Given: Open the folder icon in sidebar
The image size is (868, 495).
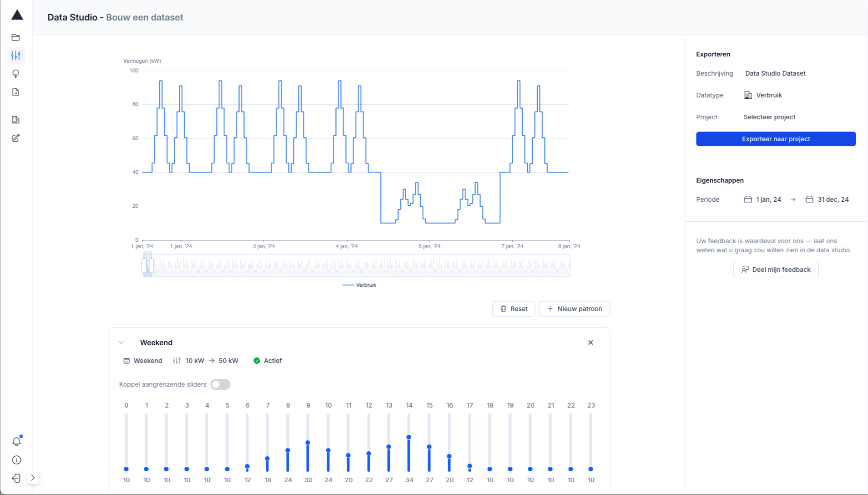Looking at the screenshot, I should 16,37.
